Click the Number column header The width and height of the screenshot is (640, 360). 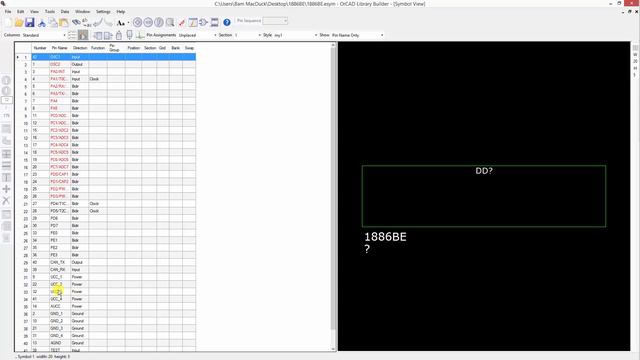click(40, 48)
